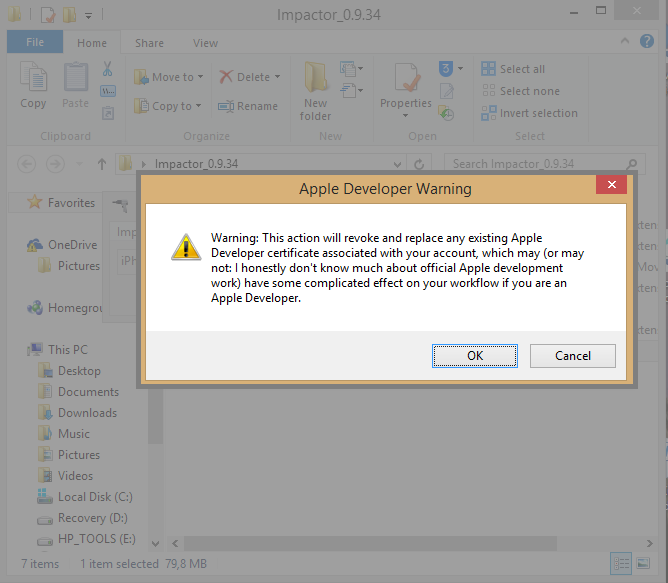Viewport: 668px width, 583px height.
Task: Open the Easy access dropdown icon
Action: coord(351,90)
